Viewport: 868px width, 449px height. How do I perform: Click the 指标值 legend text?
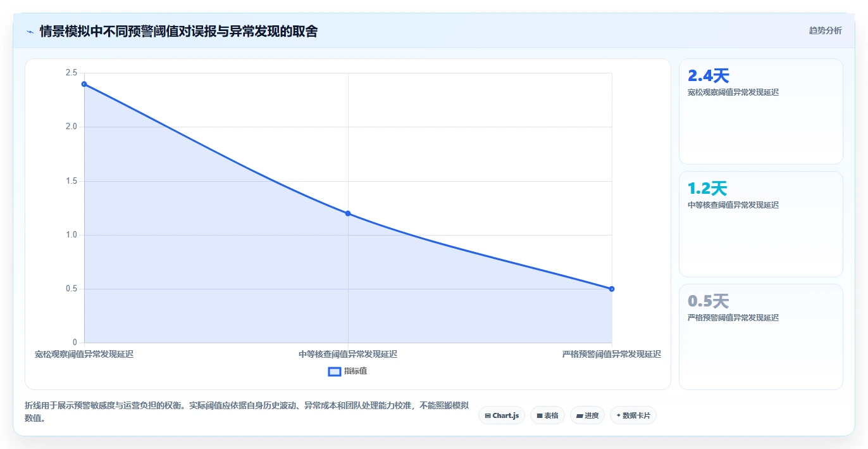[x=356, y=371]
